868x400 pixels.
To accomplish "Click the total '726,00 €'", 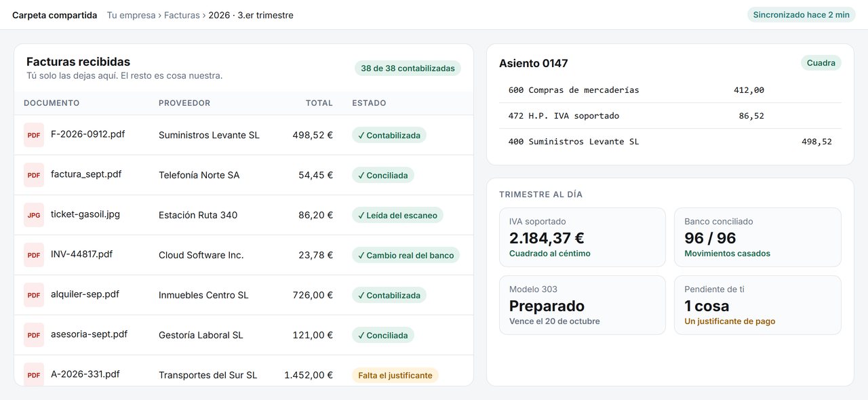I will (313, 295).
